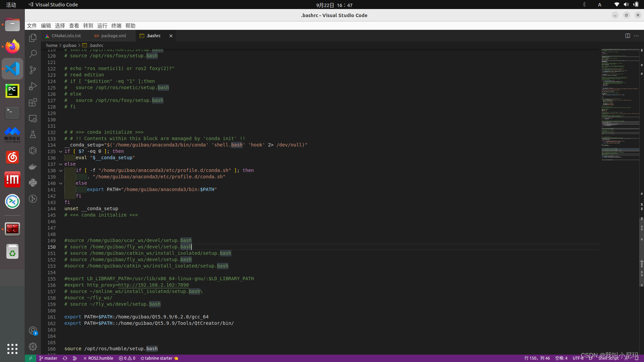
Task: Open the Testing view in the sidebar
Action: [33, 134]
